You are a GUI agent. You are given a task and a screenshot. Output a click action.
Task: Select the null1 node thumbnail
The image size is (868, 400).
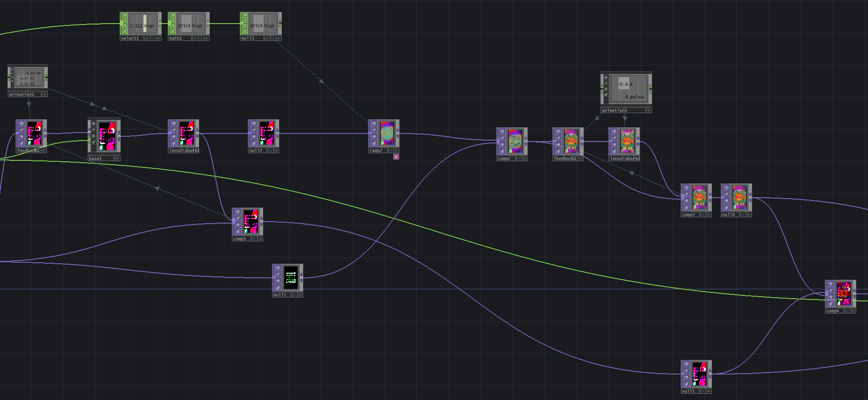tap(699, 374)
